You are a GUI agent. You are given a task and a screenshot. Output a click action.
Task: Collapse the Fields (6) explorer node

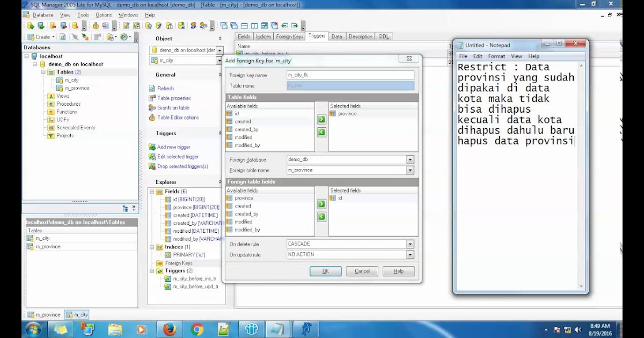pos(152,192)
